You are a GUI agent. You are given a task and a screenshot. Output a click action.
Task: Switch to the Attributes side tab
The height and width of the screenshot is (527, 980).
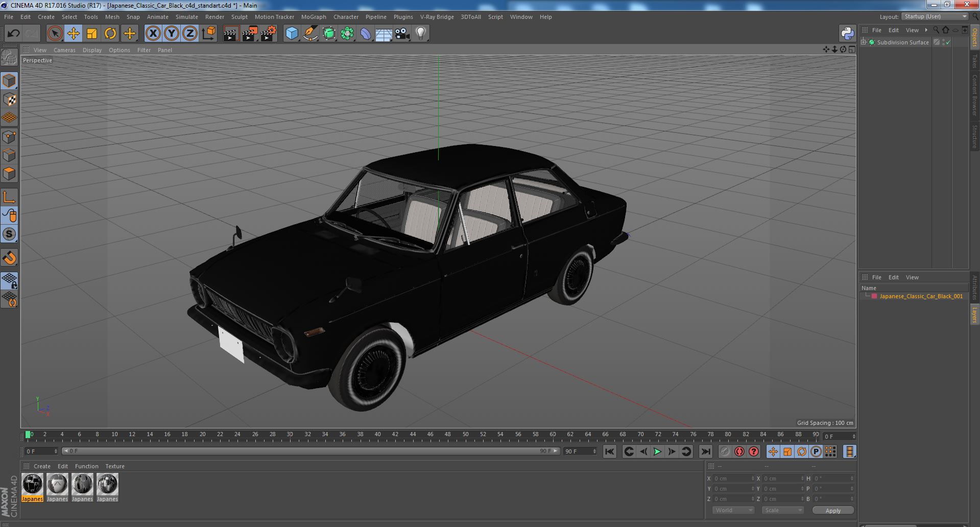[974, 288]
